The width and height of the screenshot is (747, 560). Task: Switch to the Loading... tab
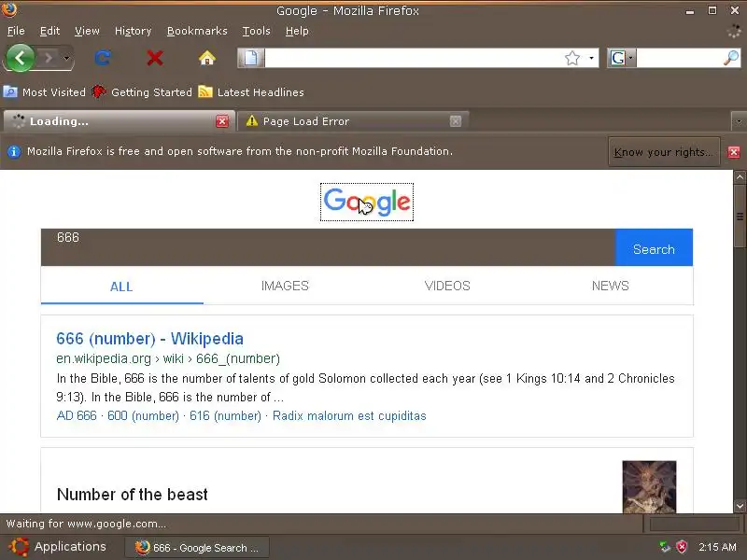(x=120, y=121)
